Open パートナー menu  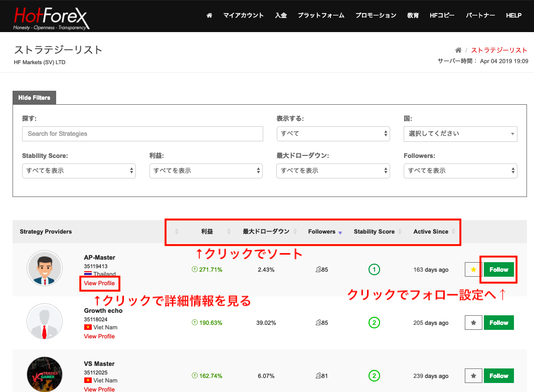click(480, 16)
